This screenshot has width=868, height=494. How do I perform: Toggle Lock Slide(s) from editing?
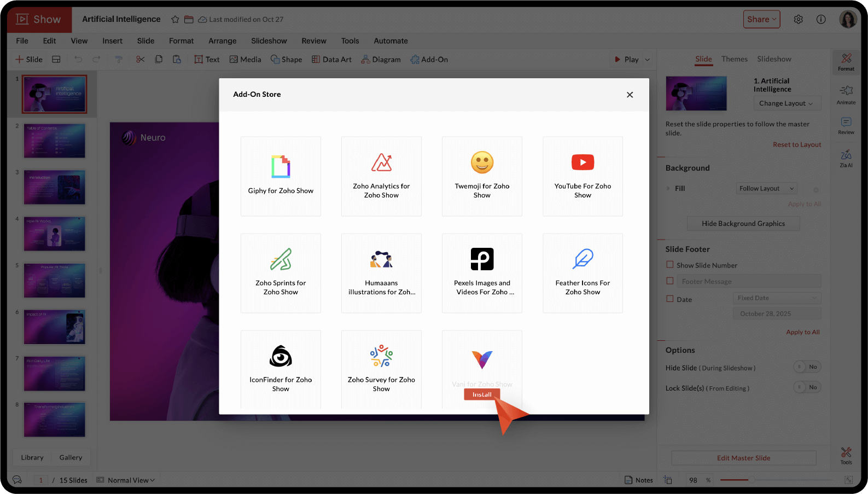(807, 387)
